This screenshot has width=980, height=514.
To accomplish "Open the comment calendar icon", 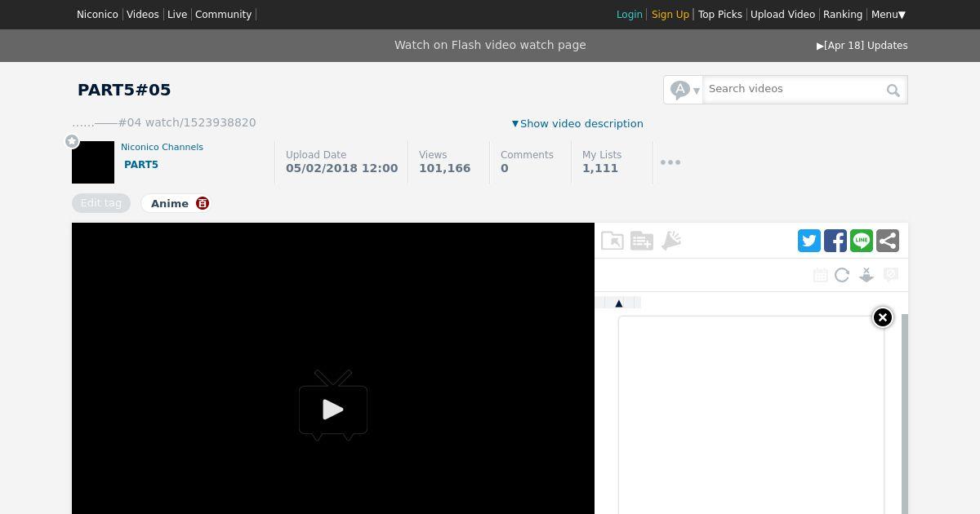I will click(821, 275).
